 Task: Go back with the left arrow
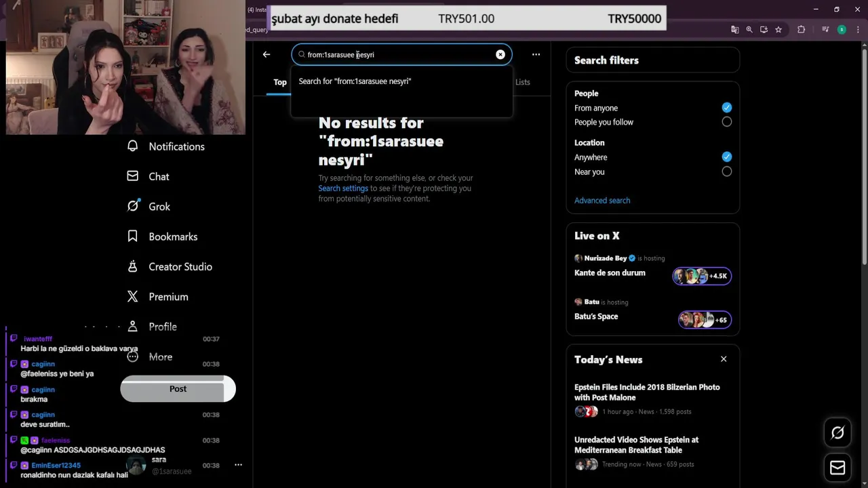point(267,54)
